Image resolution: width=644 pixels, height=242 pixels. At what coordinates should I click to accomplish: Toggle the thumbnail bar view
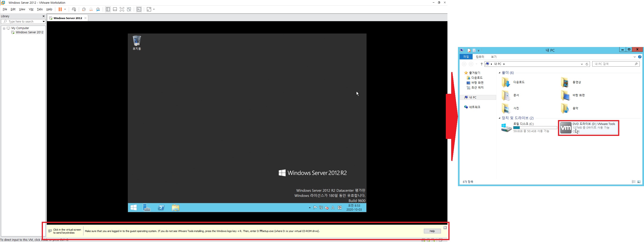coord(115,9)
